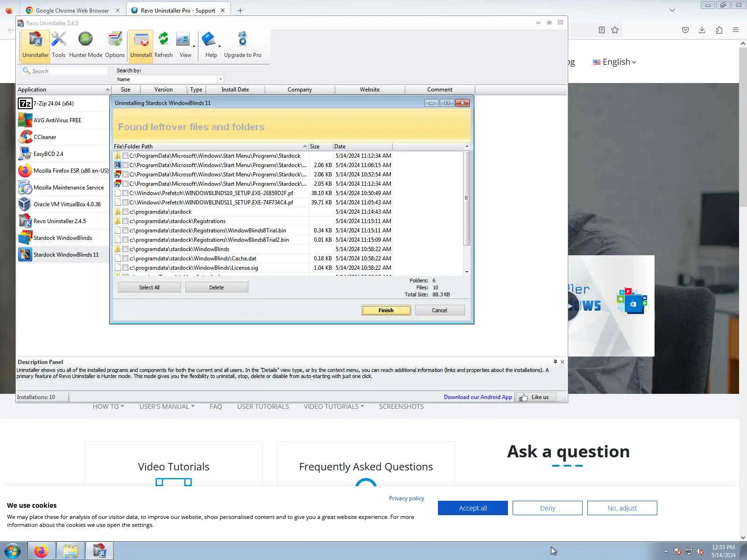747x560 pixels.
Task: Open the English language dropdown
Action: coord(614,62)
